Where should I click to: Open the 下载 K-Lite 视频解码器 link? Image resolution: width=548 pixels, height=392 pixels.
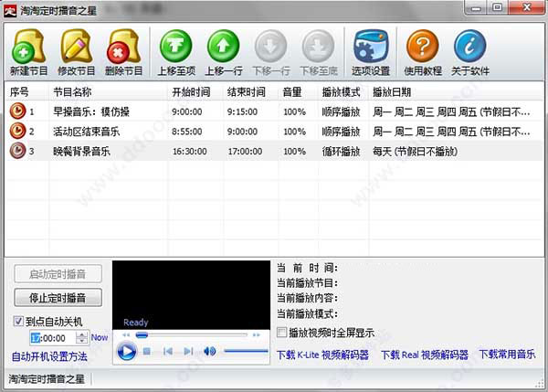point(321,355)
